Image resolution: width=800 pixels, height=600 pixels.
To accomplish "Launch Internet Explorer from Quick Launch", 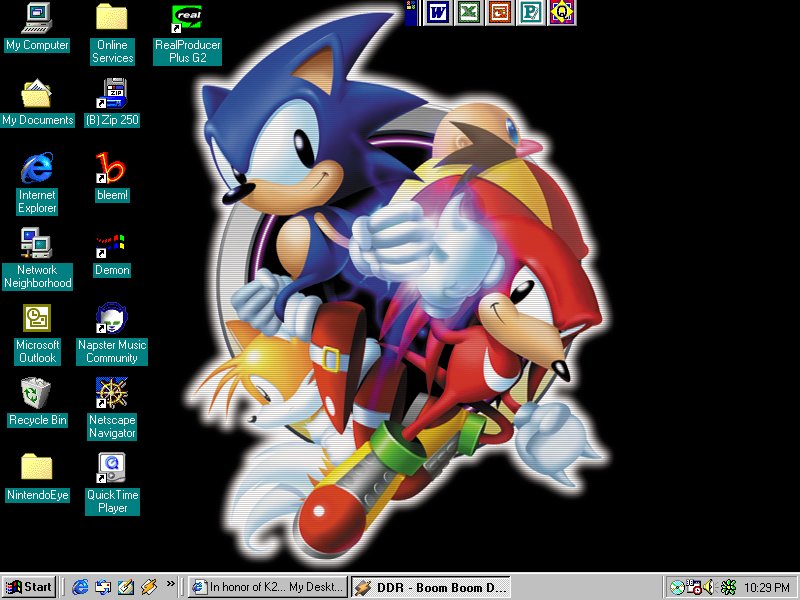I will click(80, 587).
